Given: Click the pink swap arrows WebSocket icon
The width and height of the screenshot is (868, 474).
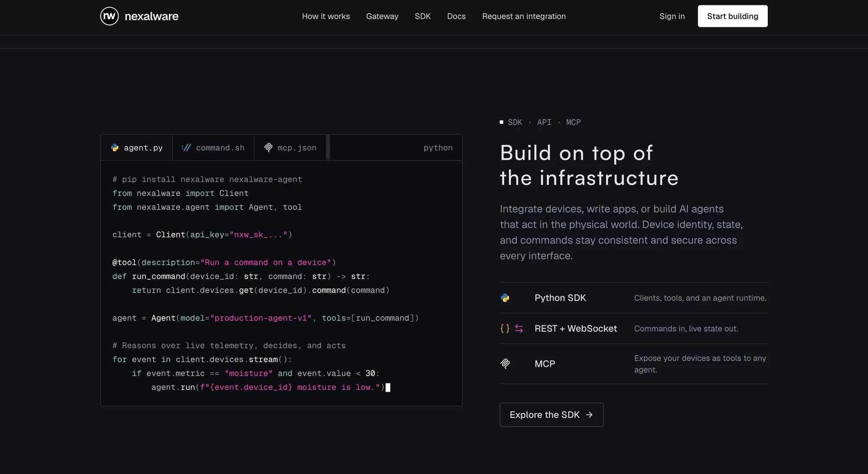Looking at the screenshot, I should click(x=519, y=329).
